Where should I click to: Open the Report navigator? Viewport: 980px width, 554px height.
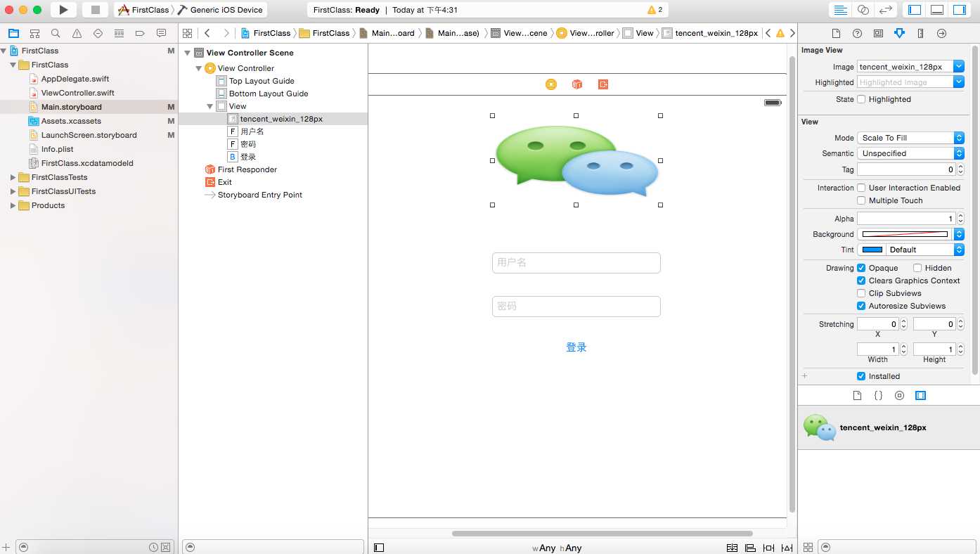(161, 33)
